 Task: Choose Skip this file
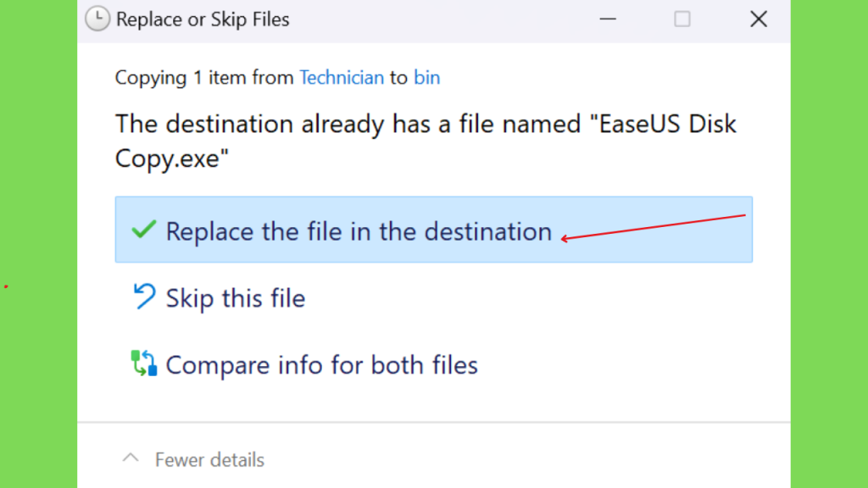pyautogui.click(x=236, y=298)
